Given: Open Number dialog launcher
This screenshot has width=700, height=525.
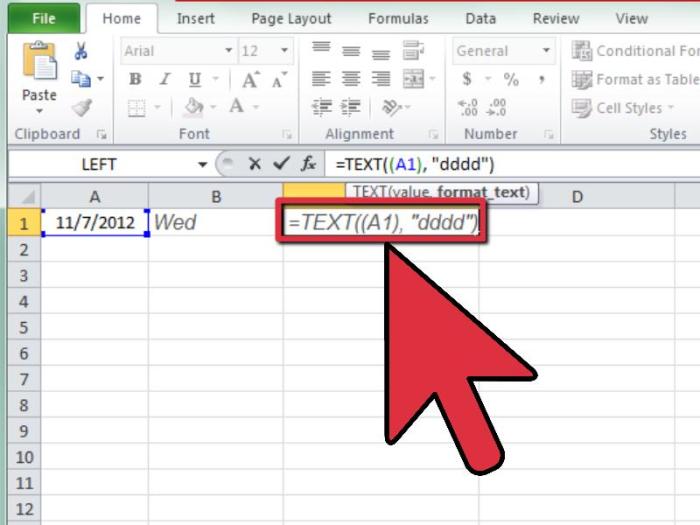Looking at the screenshot, I should tap(549, 134).
